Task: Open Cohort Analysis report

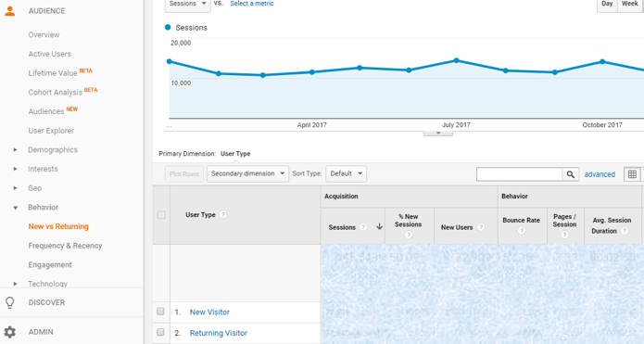Action: pos(55,93)
